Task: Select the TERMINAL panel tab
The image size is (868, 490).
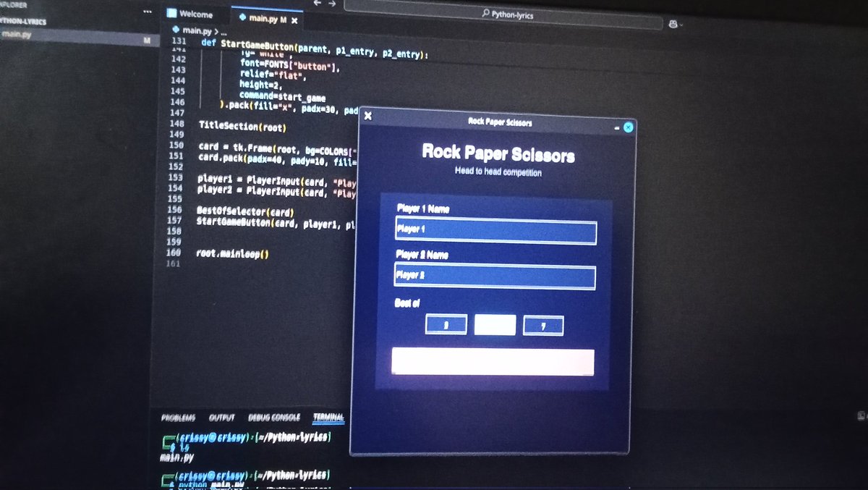Action: tap(328, 418)
